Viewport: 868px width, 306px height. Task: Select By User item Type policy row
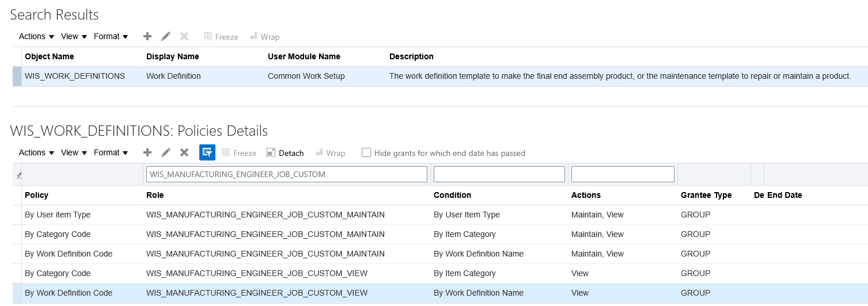point(440,215)
